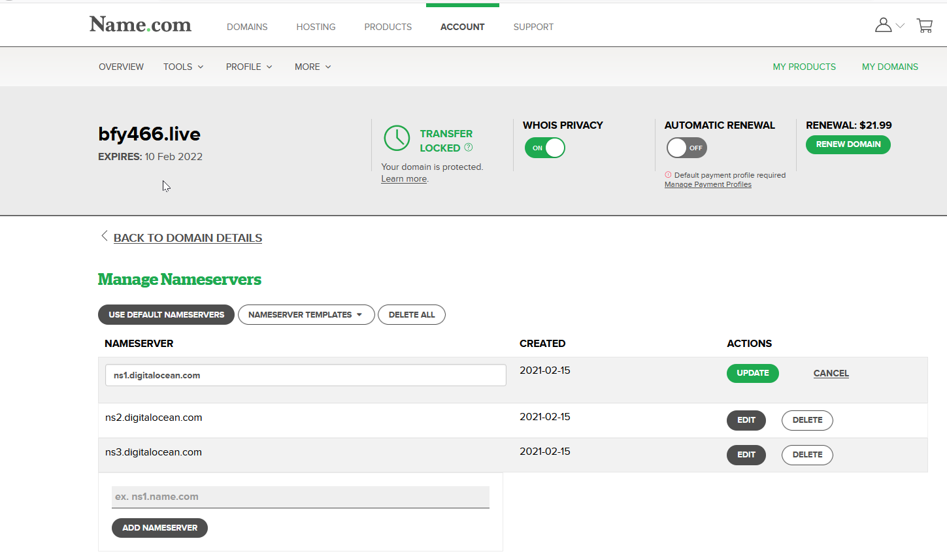Go to the Domains menu
Image resolution: width=947 pixels, height=560 pixels.
[x=247, y=27]
